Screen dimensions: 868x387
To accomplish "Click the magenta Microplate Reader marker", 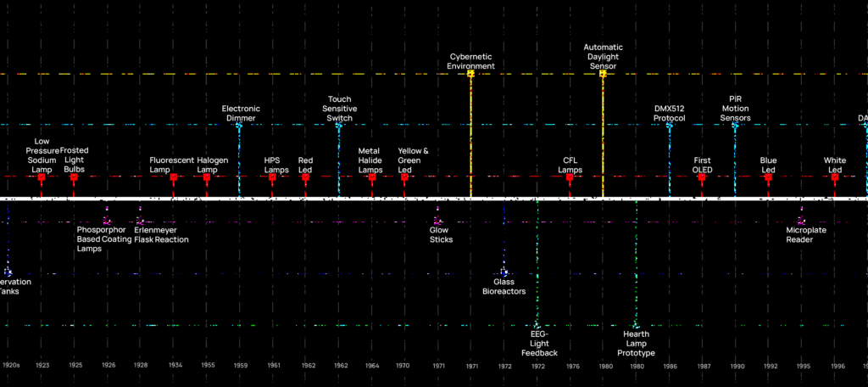I will point(802,209).
